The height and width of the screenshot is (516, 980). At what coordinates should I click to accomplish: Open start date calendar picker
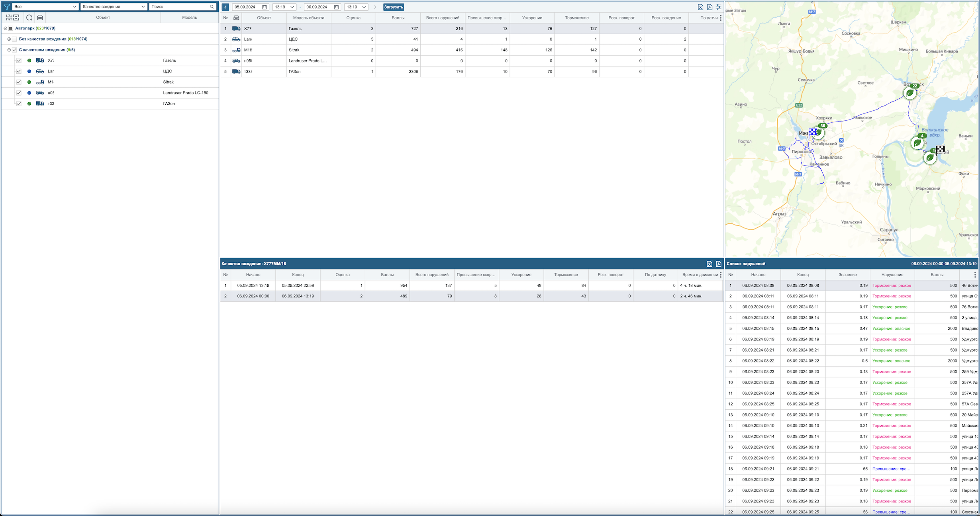[265, 7]
